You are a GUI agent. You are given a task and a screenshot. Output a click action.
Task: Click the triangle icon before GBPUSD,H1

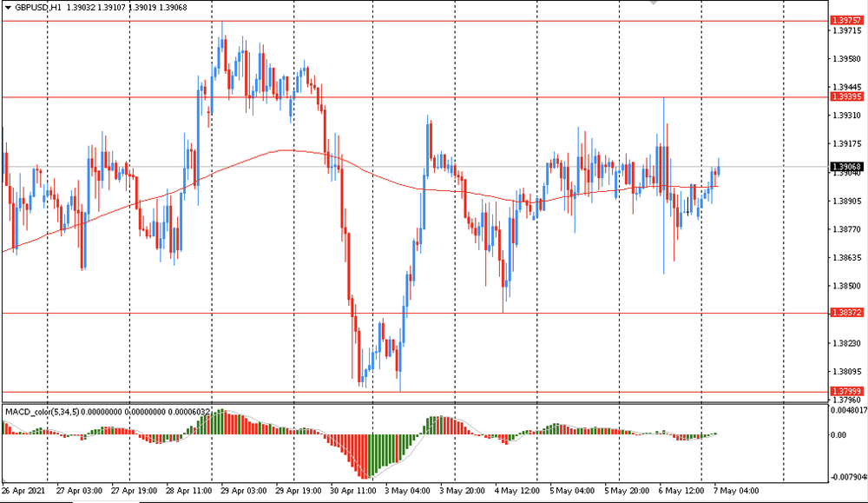click(x=8, y=7)
